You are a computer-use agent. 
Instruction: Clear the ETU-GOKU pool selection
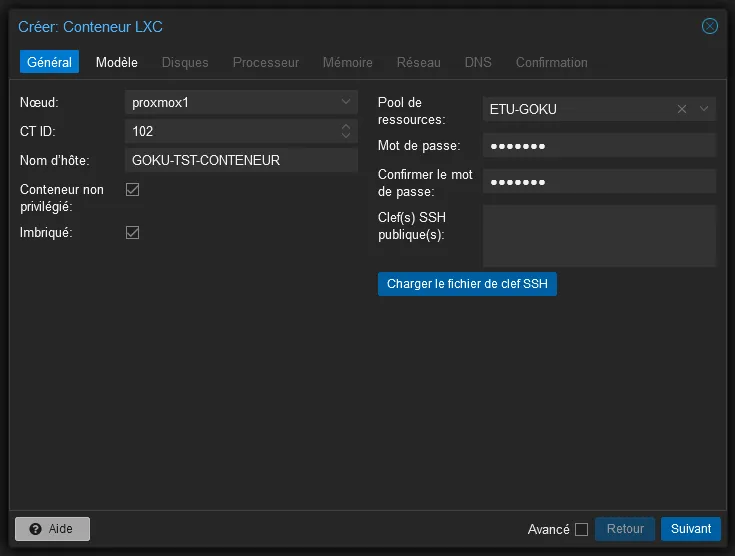(x=682, y=109)
